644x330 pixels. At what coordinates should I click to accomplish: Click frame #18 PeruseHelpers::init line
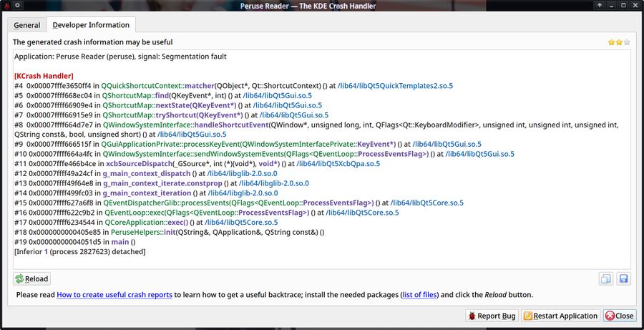(x=169, y=232)
